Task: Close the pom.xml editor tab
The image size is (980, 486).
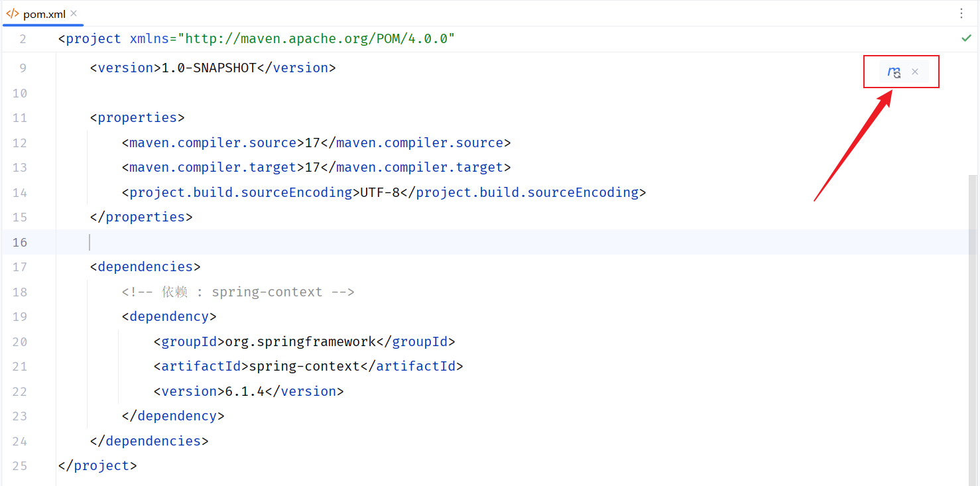Action: pos(74,13)
